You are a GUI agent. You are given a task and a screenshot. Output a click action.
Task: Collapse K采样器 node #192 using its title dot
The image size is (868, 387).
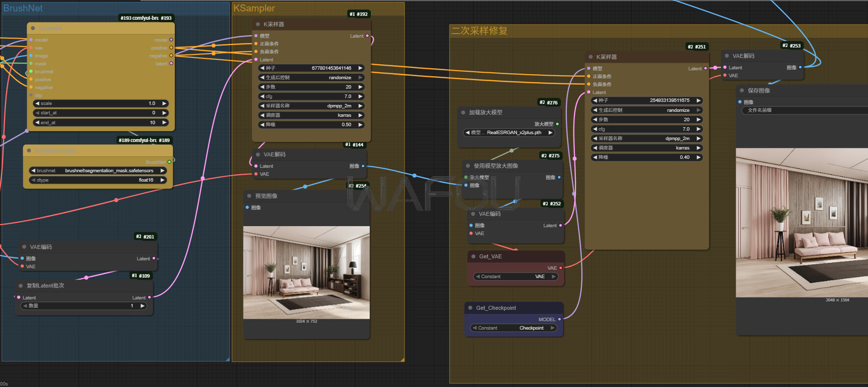pyautogui.click(x=258, y=24)
